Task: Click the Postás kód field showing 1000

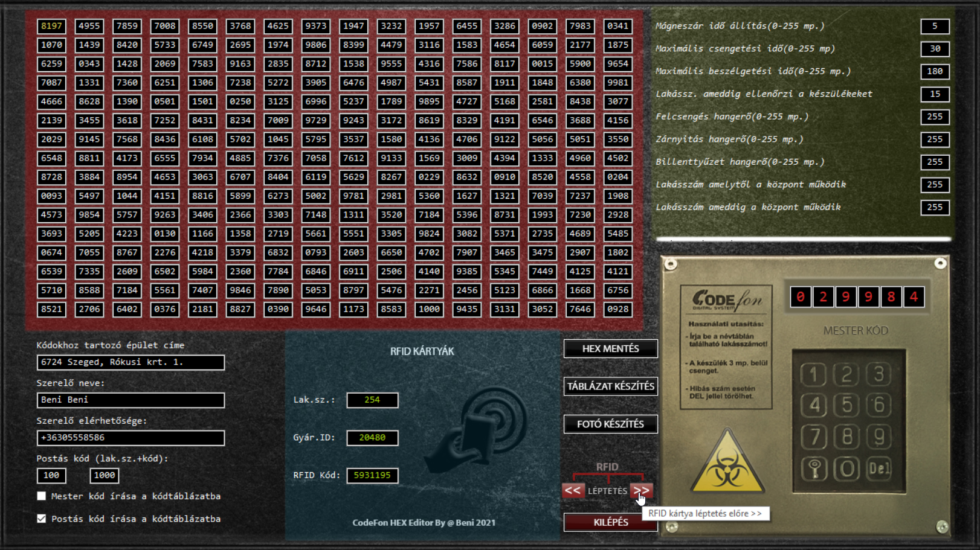Action: [x=104, y=476]
